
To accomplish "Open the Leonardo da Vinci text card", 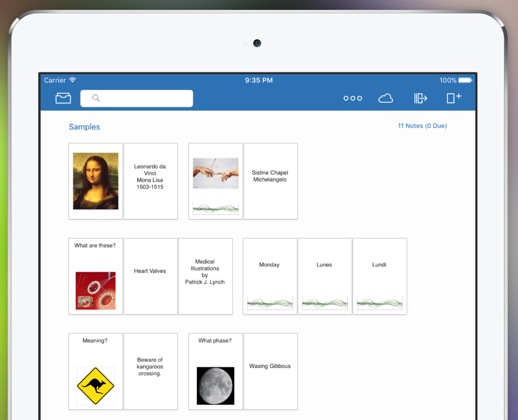I will pos(150,181).
